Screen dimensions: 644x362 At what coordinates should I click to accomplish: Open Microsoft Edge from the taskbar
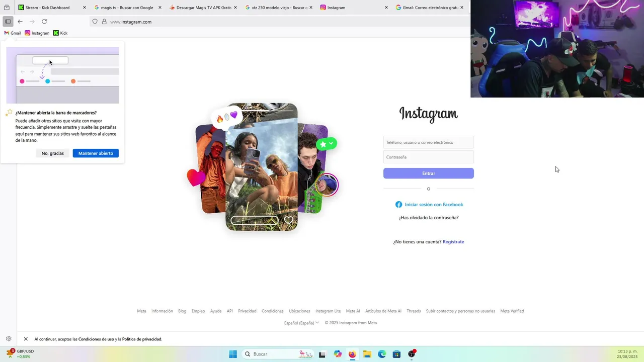382,354
